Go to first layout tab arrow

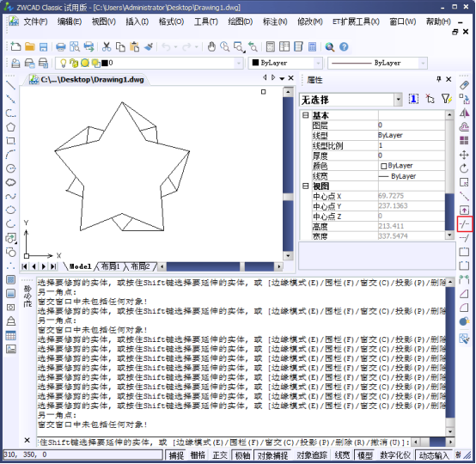click(25, 266)
